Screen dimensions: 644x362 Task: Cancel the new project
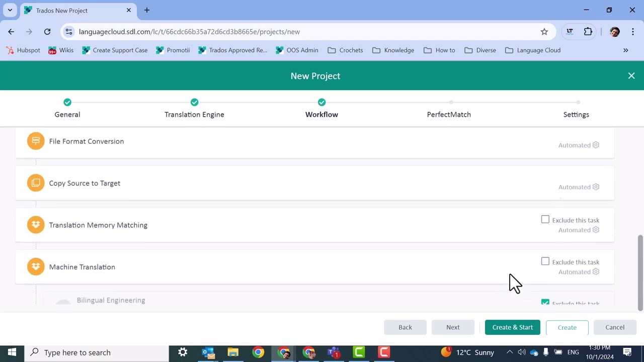[x=615, y=327]
